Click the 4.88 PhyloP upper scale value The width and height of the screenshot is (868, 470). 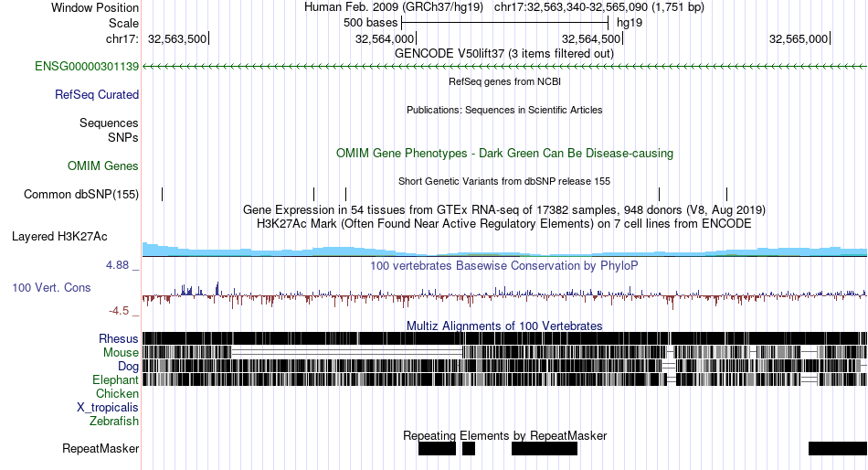[118, 265]
